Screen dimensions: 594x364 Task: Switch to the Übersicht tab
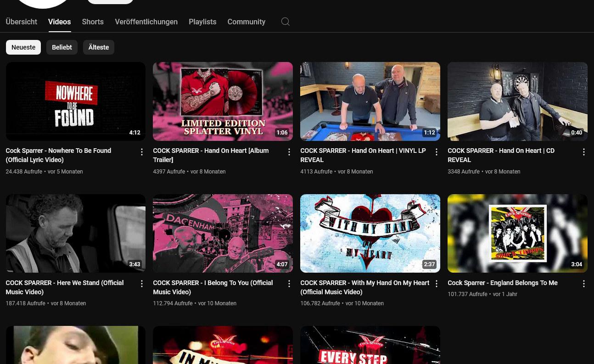[x=22, y=22]
